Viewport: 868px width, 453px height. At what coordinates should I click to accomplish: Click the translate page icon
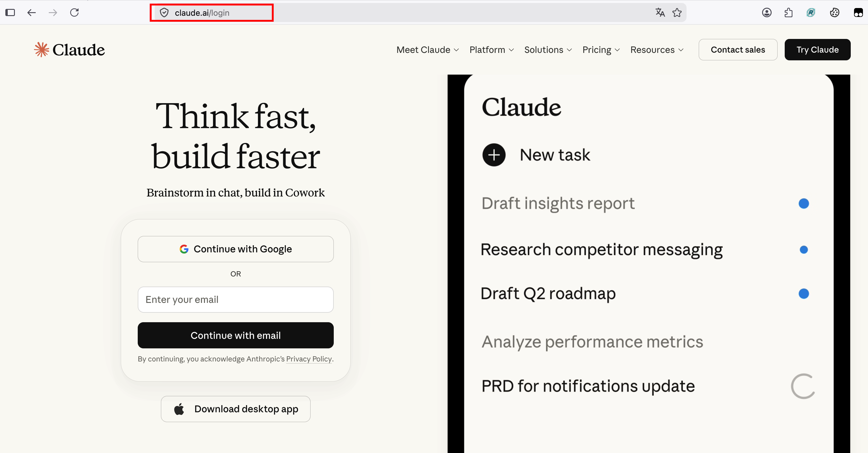(x=660, y=13)
